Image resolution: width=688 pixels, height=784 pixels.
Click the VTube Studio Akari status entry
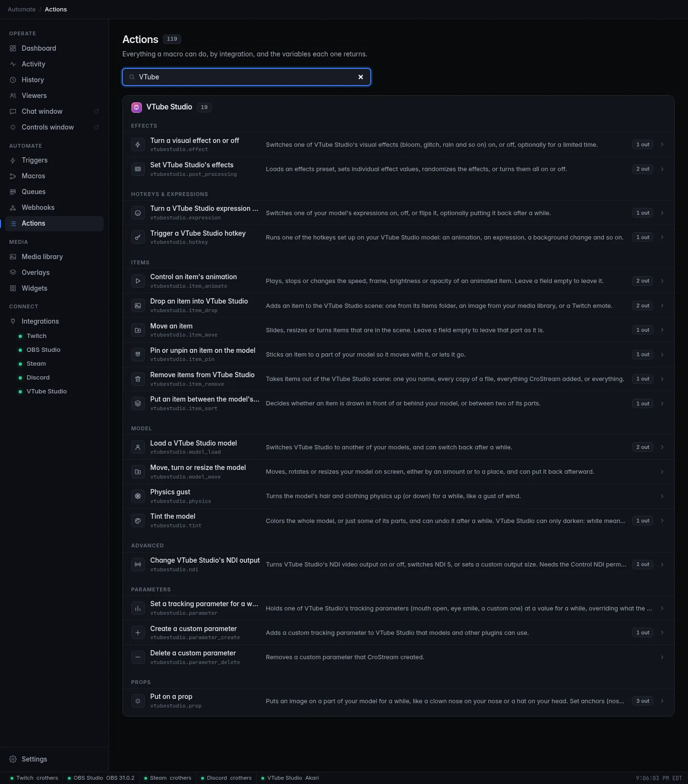[290, 778]
